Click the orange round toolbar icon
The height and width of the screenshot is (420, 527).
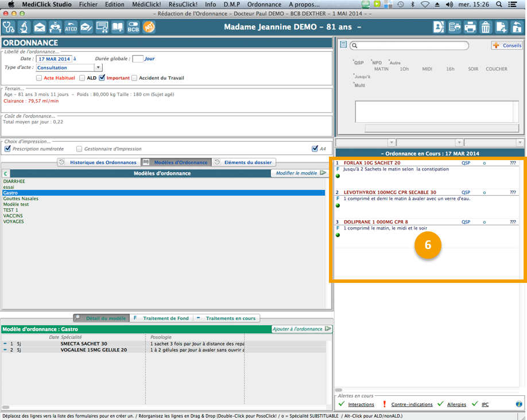point(149,27)
